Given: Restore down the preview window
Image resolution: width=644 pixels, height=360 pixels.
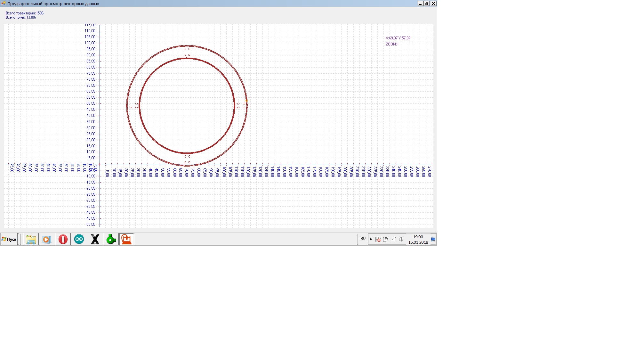Looking at the screenshot, I should [427, 4].
